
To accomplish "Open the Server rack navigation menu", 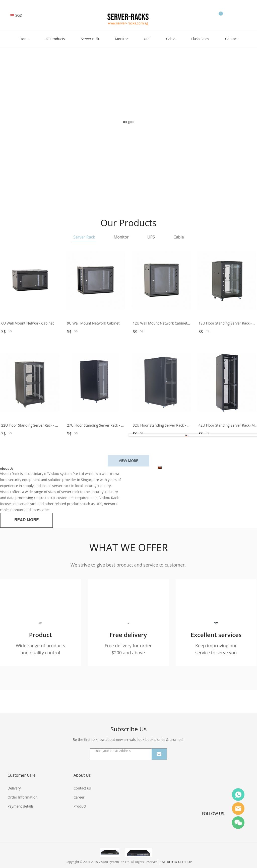I will 90,39.
